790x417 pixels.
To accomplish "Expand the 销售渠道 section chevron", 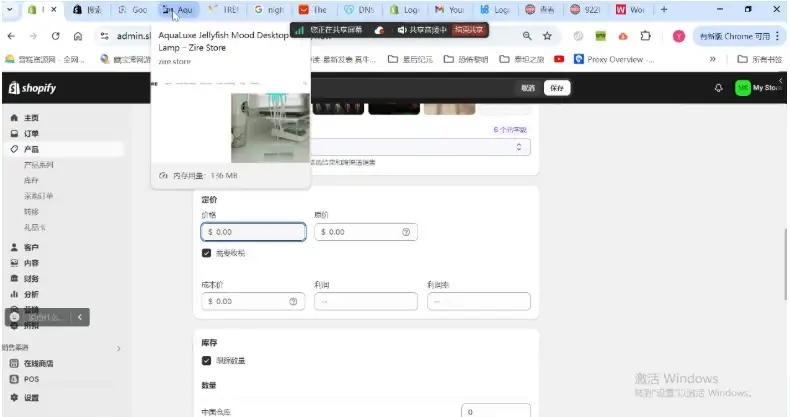I will 119,348.
